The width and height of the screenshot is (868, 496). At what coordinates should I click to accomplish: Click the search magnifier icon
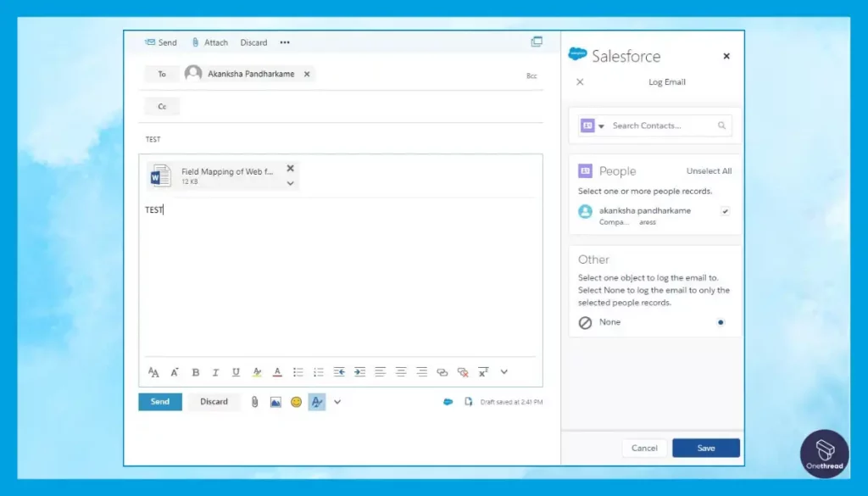click(722, 125)
